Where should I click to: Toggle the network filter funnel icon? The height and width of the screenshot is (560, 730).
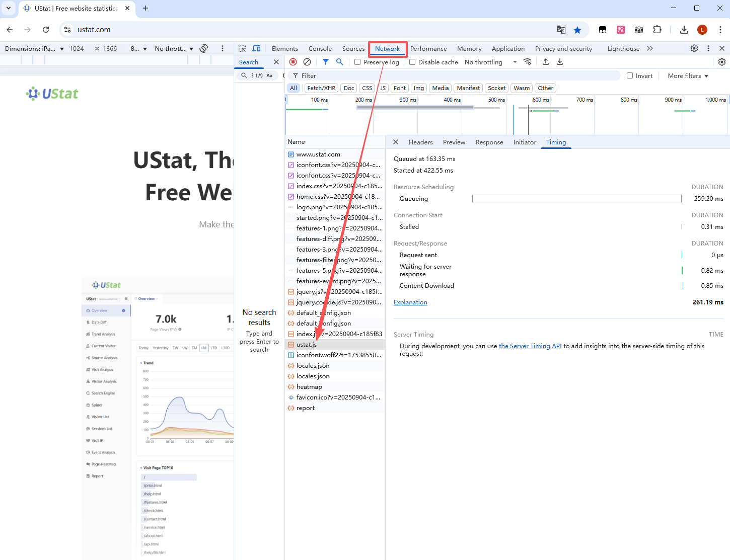[x=326, y=62]
